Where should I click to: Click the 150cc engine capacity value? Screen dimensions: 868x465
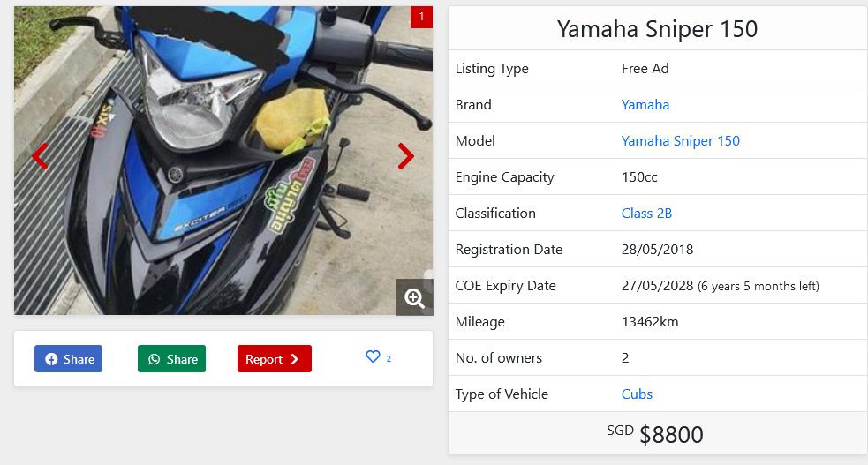pyautogui.click(x=639, y=176)
